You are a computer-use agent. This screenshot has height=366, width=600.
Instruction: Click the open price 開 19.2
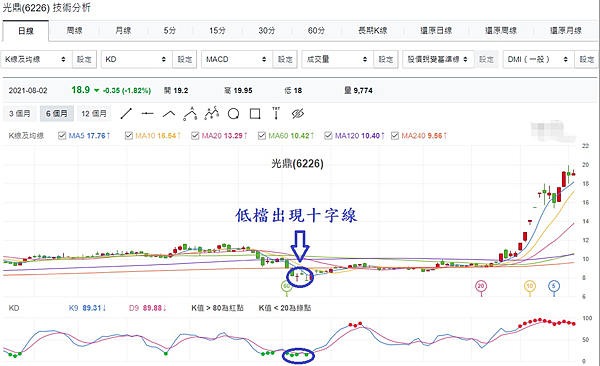(x=176, y=91)
